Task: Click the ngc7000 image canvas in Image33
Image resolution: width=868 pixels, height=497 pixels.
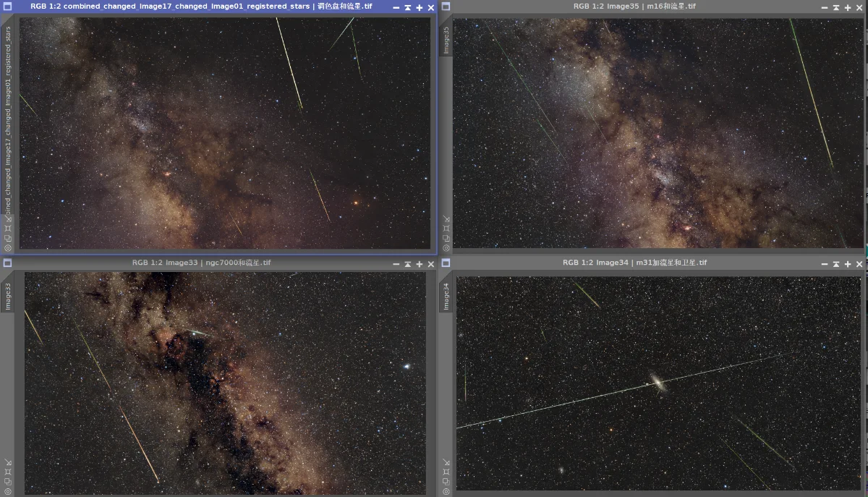Action: 225,383
